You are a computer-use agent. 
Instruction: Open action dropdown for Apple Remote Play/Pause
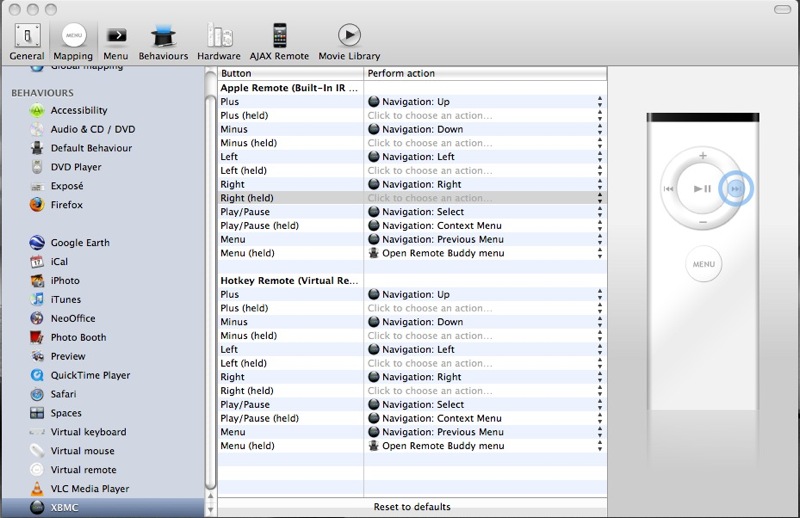(600, 212)
